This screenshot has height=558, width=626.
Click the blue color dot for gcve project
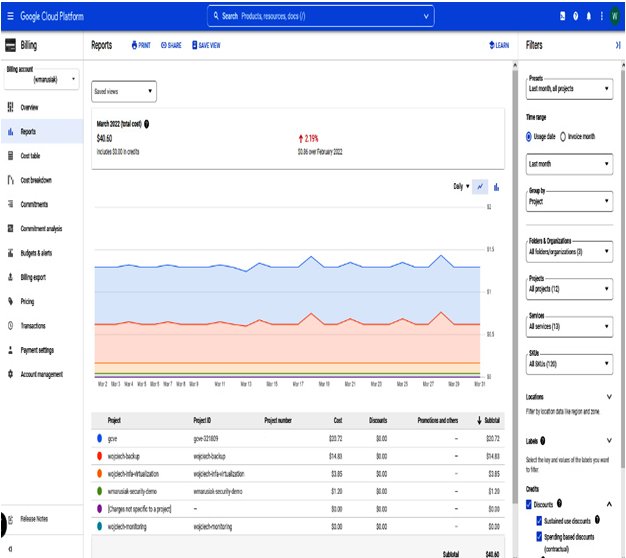click(x=99, y=438)
